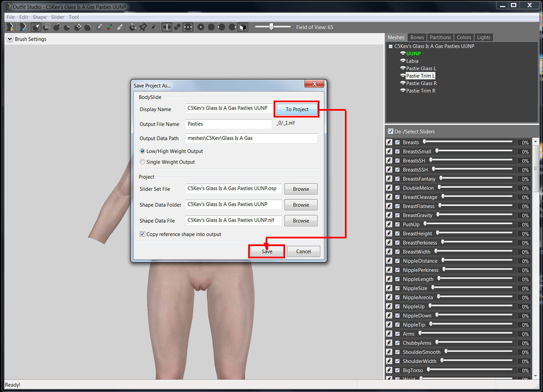Select the Pastie Trim R mesh
The image size is (543, 392).
pos(421,91)
